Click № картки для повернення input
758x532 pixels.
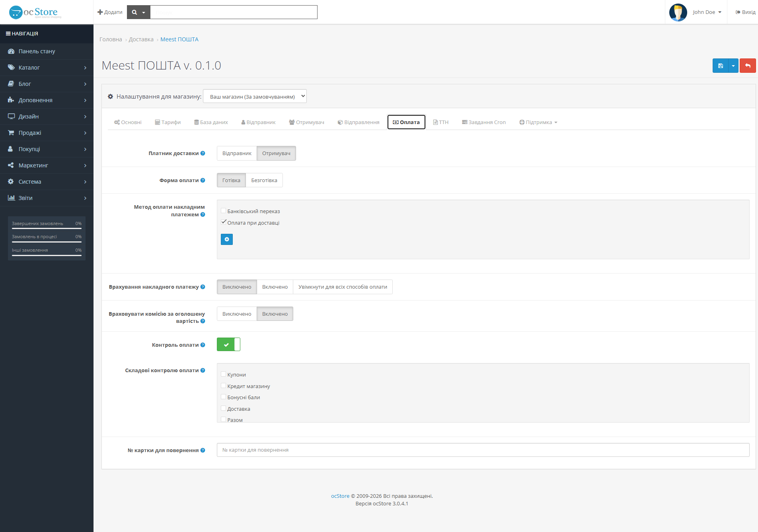[x=483, y=450]
